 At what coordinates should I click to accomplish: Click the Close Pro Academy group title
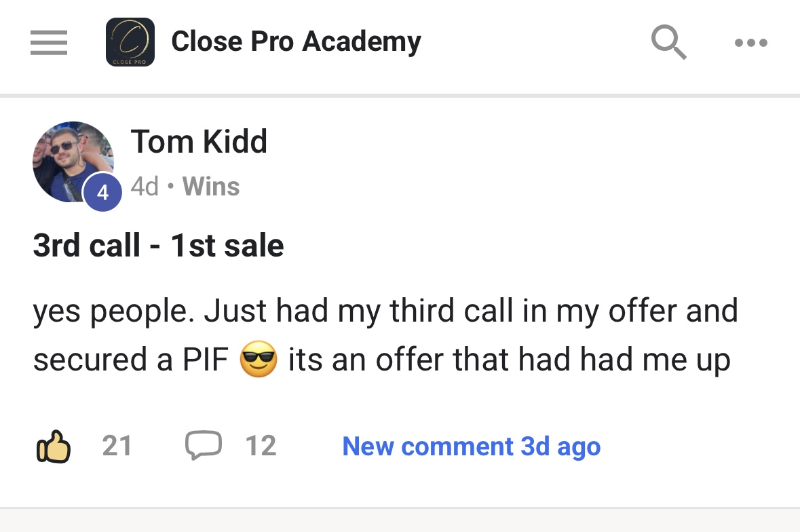point(296,41)
